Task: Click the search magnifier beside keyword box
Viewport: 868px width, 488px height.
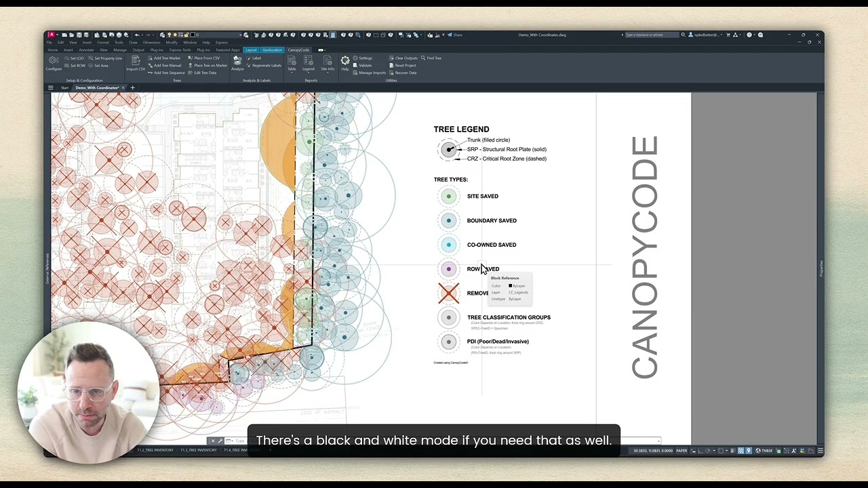Action: [683, 35]
